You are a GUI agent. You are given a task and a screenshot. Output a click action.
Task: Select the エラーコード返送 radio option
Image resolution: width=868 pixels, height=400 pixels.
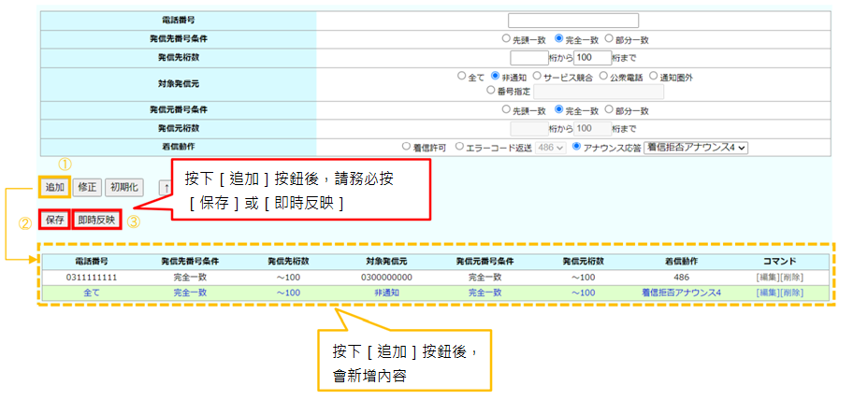457,147
